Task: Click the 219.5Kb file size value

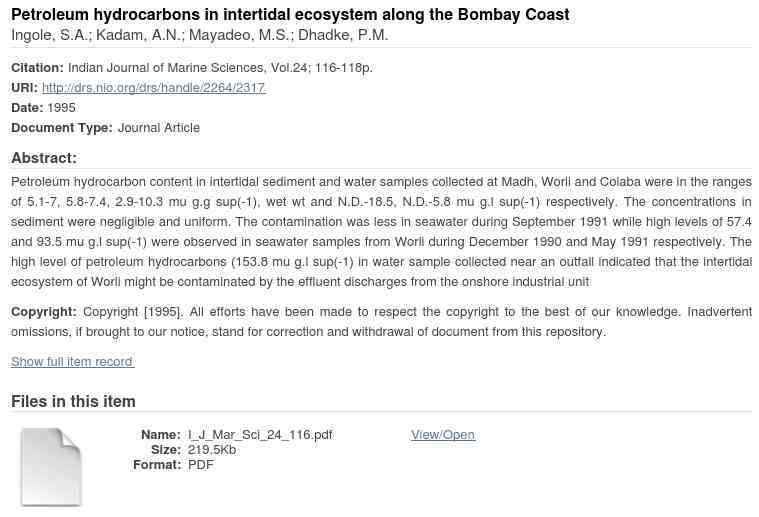Action: tap(212, 450)
